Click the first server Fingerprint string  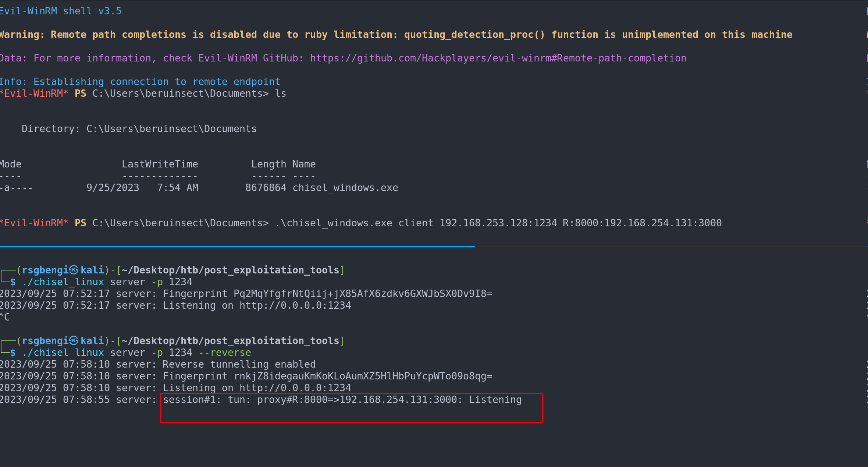pos(363,294)
